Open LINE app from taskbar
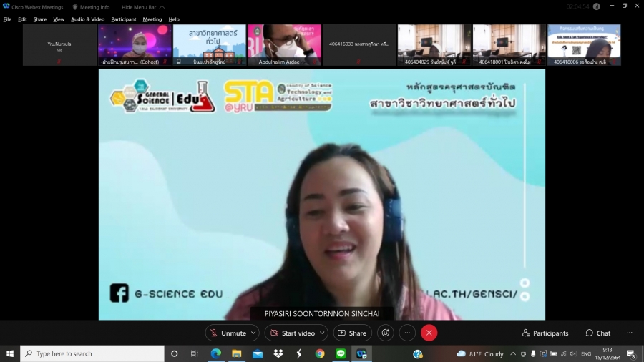The image size is (644, 362). point(341,353)
